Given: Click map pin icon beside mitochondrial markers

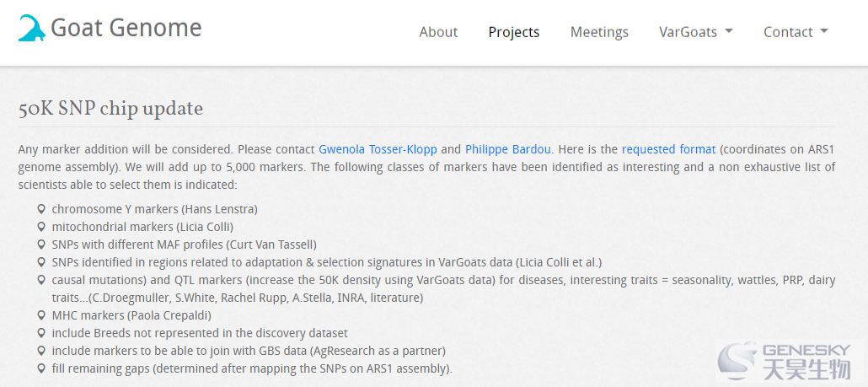Looking at the screenshot, I should click(40, 227).
